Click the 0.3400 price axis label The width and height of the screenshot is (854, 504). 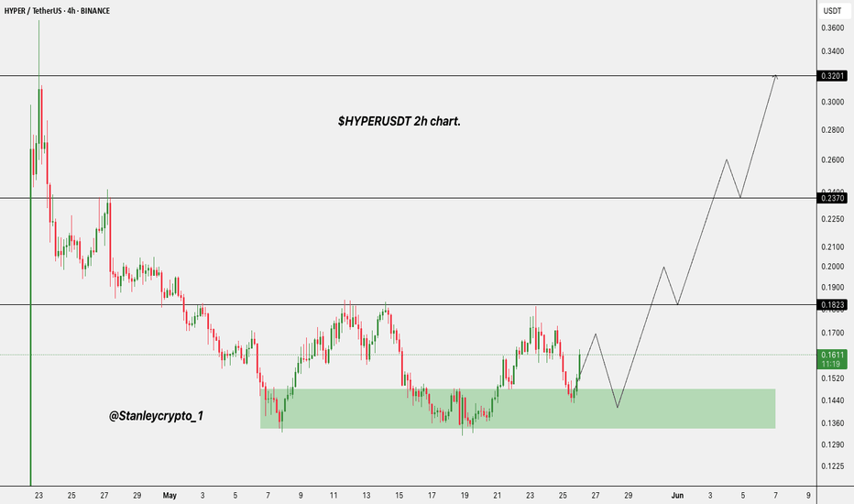(x=832, y=51)
